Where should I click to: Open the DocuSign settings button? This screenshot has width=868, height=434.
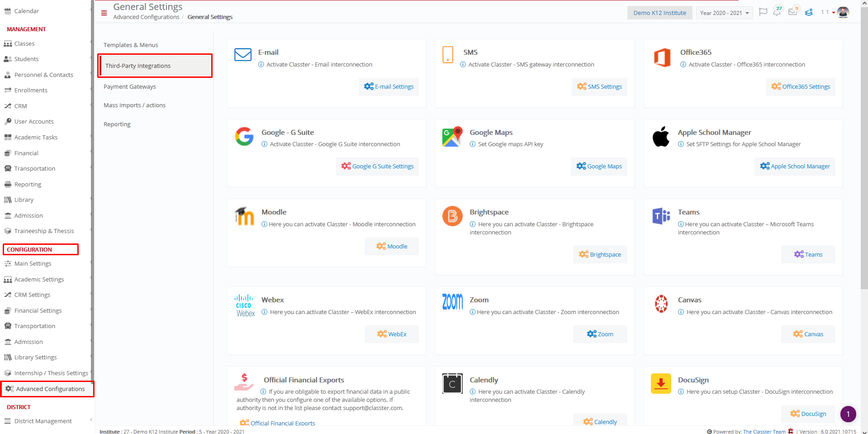(808, 414)
